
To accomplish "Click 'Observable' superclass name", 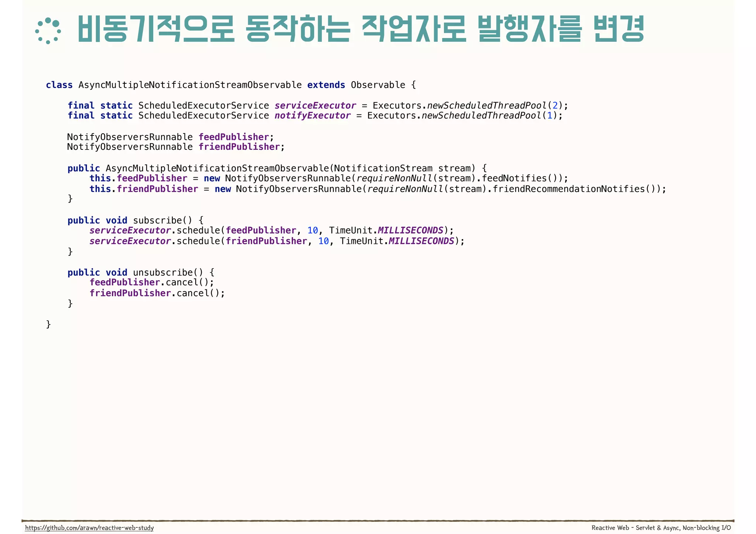I will click(x=378, y=85).
